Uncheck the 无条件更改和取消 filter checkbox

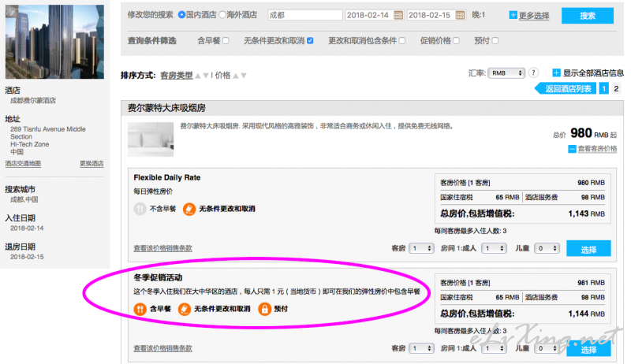tap(310, 40)
